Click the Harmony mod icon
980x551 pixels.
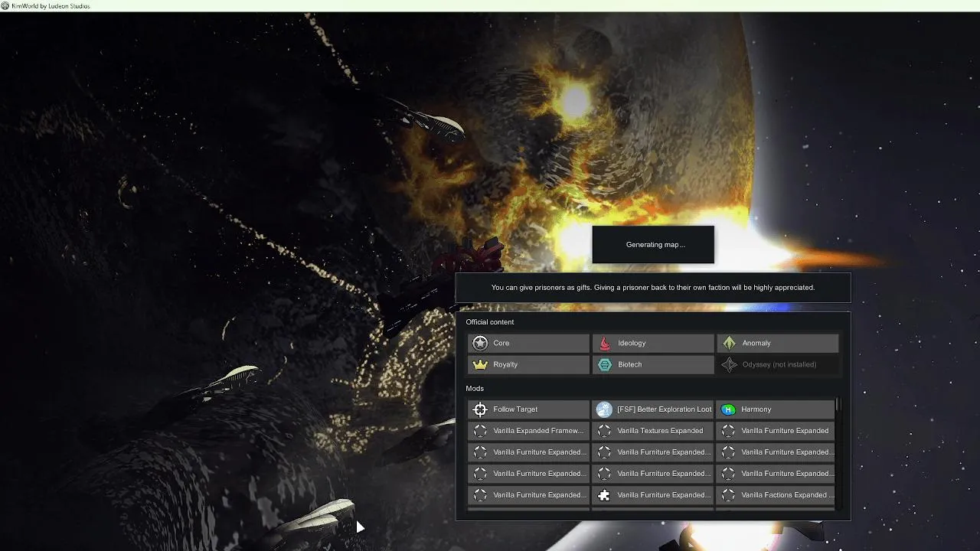tap(729, 409)
